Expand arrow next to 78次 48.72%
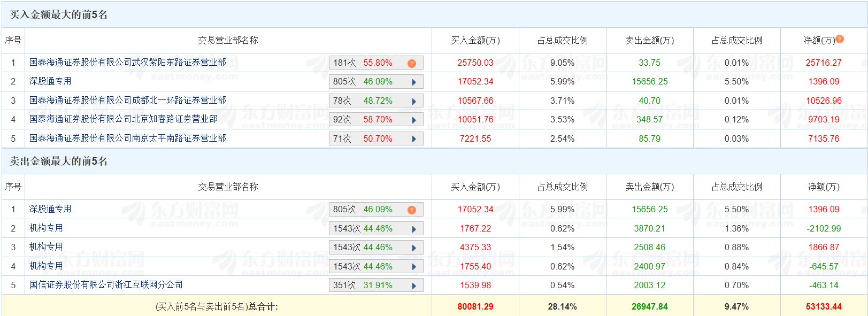This screenshot has width=868, height=316. coord(414,102)
